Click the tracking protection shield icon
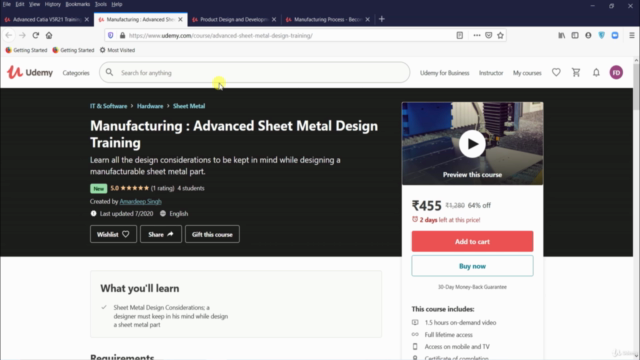640x360 pixels. (x=111, y=36)
